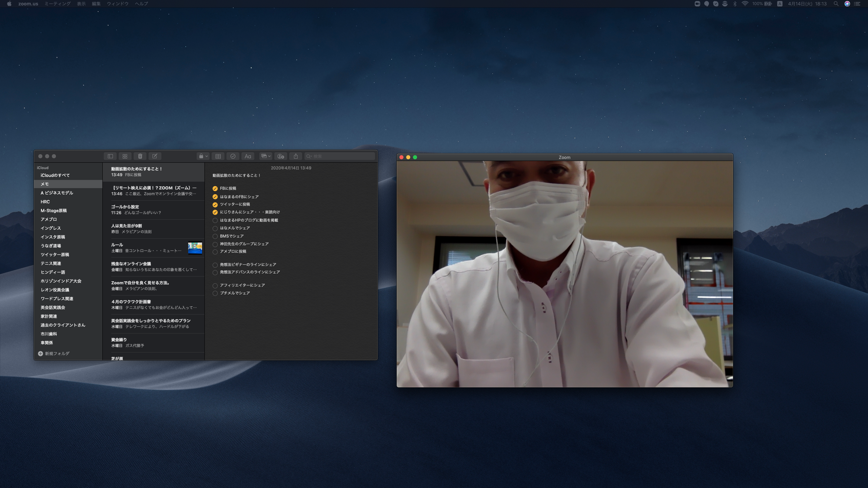Select the ワードプレス関連 folder
Screen dimensions: 868x488
68,299
